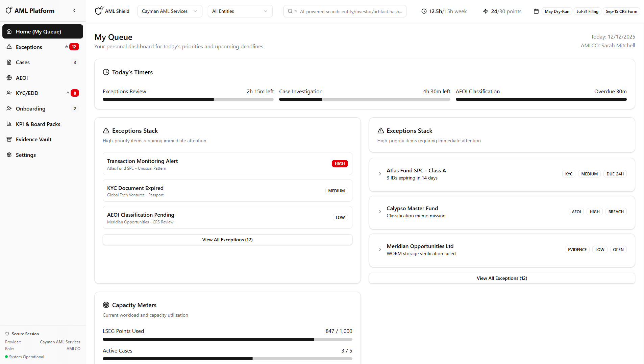Open the Cayman AML Services dropdown
The height and width of the screenshot is (364, 644).
[170, 11]
